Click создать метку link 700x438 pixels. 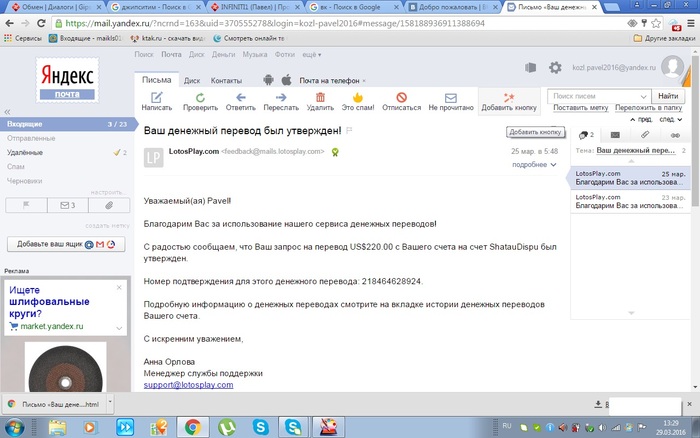(107, 226)
